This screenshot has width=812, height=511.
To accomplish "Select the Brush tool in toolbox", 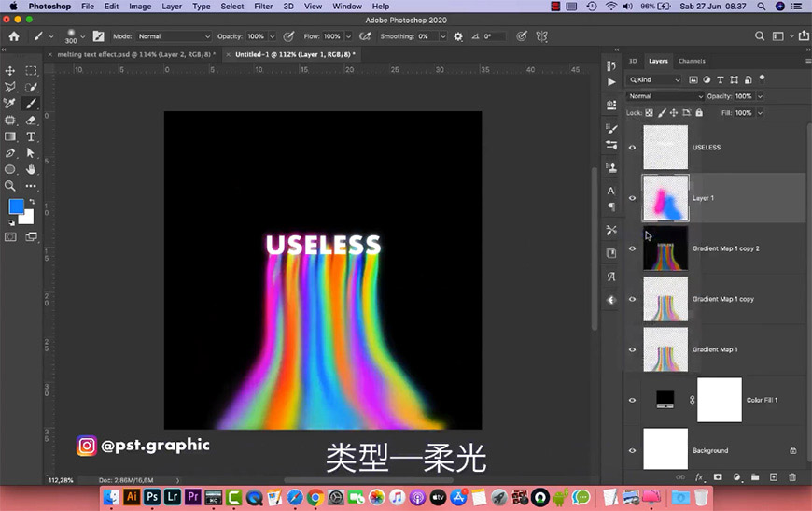I will point(31,104).
